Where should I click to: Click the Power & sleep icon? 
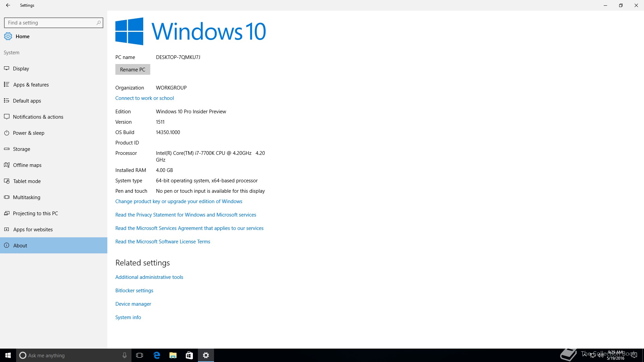click(6, 133)
